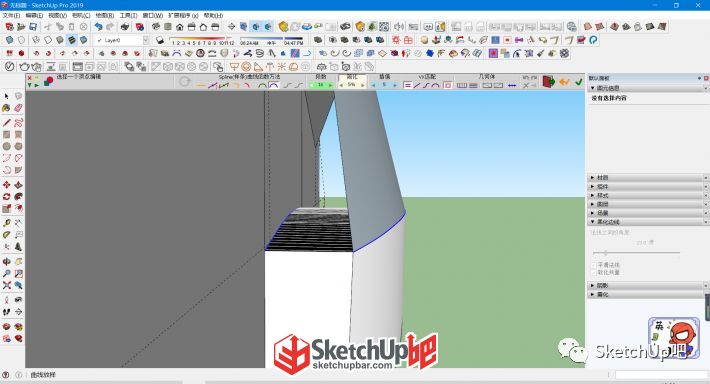Toggle the soften coplanar checkbox

coord(595,273)
